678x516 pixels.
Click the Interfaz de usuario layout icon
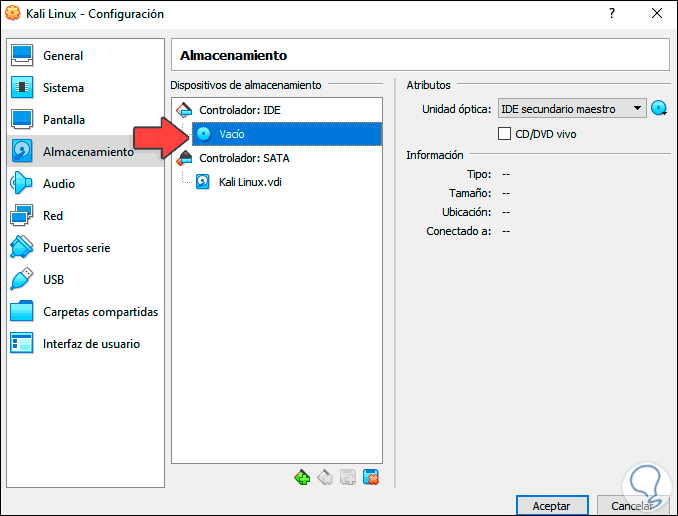pyautogui.click(x=22, y=344)
